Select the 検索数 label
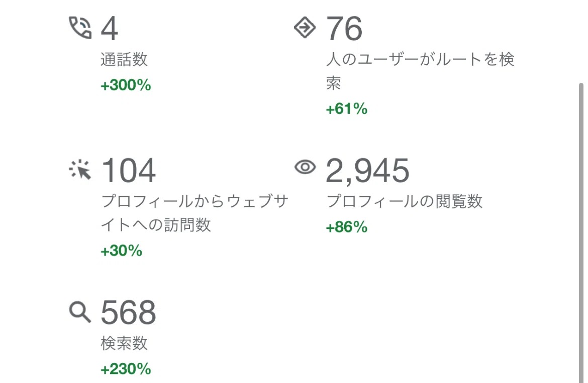The image size is (588, 383). pyautogui.click(x=124, y=344)
